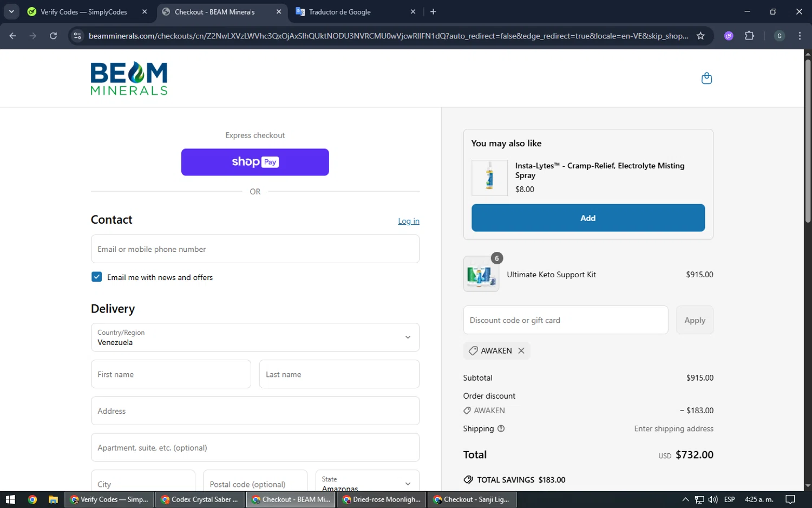The width and height of the screenshot is (812, 508).
Task: Open the shopping bag cart icon
Action: pyautogui.click(x=706, y=79)
